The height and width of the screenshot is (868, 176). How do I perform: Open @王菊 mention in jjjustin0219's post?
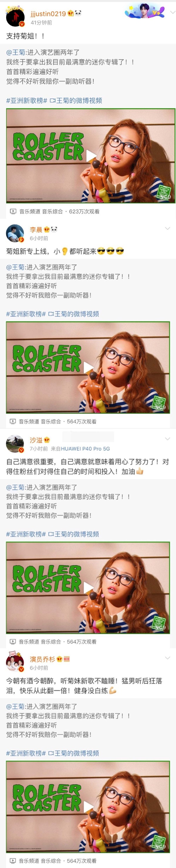click(16, 52)
